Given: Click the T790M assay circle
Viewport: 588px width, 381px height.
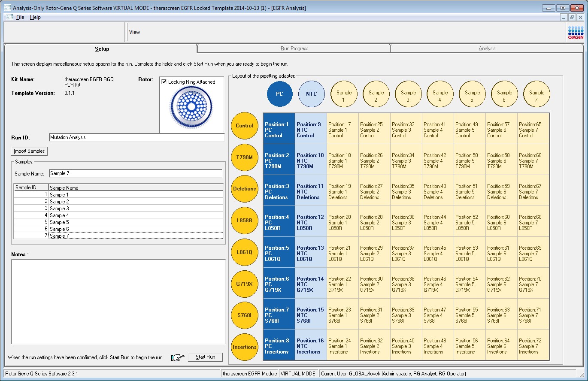Looking at the screenshot, I should [244, 157].
